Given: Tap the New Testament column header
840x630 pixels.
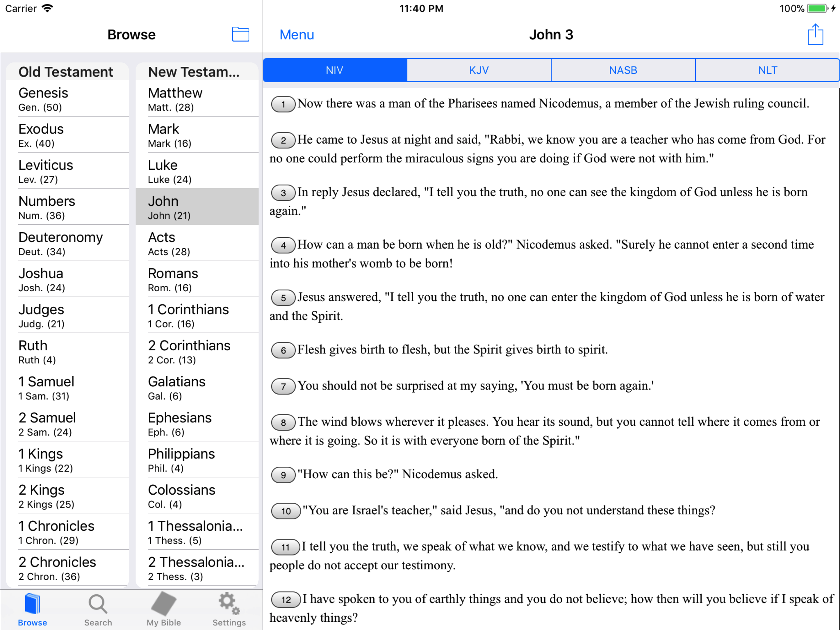Looking at the screenshot, I should (x=197, y=72).
